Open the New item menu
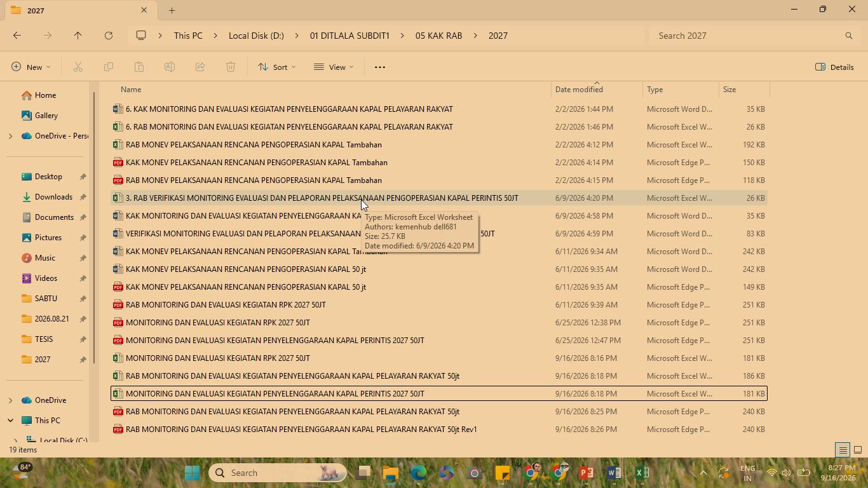The image size is (868, 488). (x=31, y=67)
